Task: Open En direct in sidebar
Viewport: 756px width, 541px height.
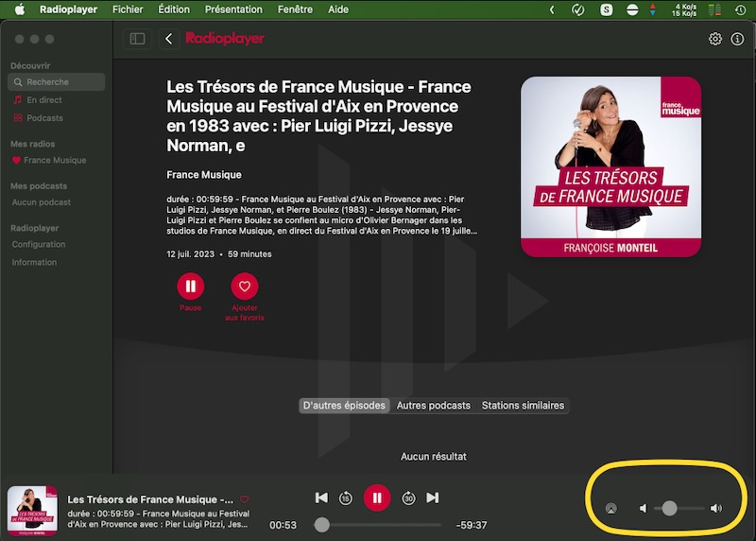Action: click(43, 100)
